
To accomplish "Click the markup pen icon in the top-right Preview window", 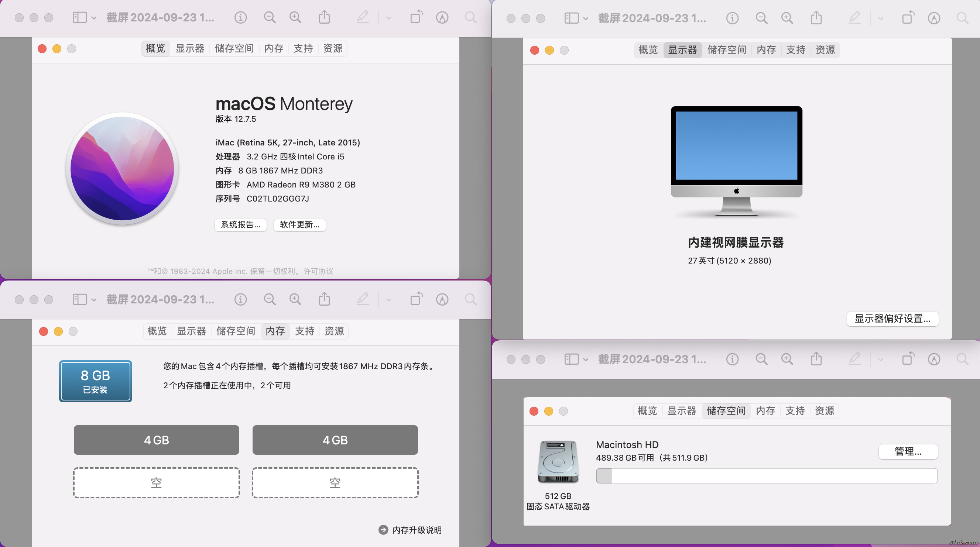I will [x=854, y=17].
